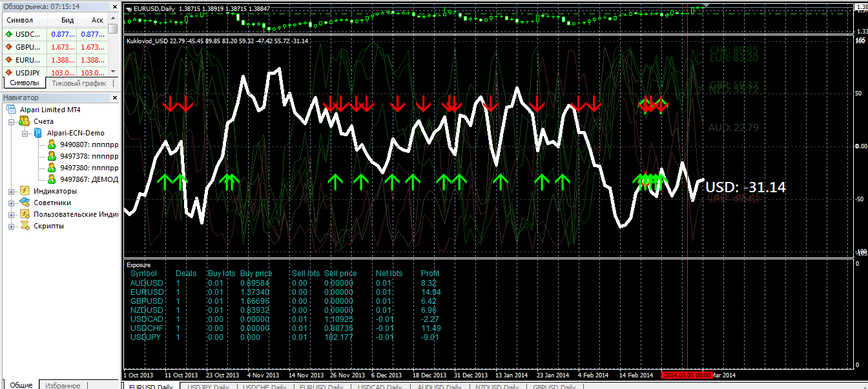Expand the Пользовательские Инди tree node
The height and width of the screenshot is (389, 868).
tap(11, 214)
